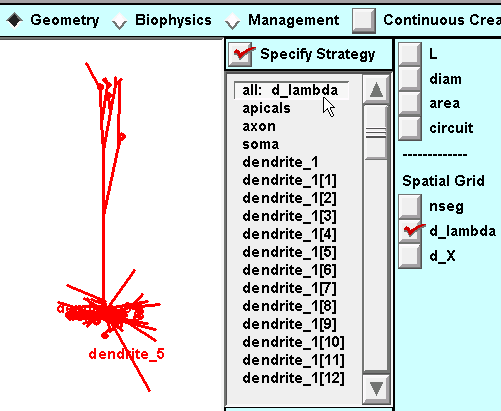The width and height of the screenshot is (501, 411).
Task: Enable the diam checkbox
Action: [410, 79]
